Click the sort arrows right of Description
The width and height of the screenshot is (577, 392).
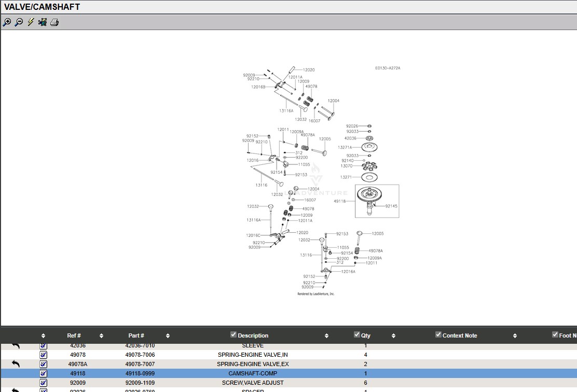pos(326,336)
